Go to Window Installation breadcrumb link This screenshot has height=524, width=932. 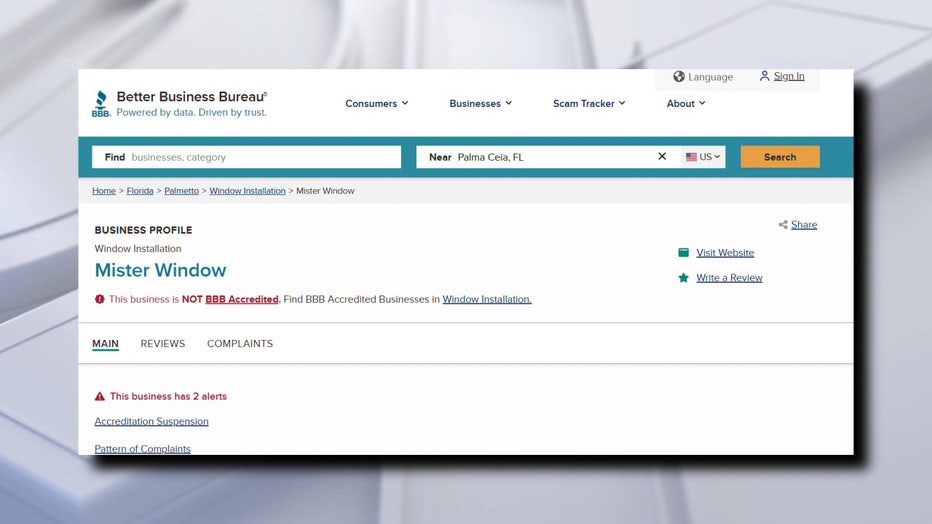pyautogui.click(x=247, y=191)
